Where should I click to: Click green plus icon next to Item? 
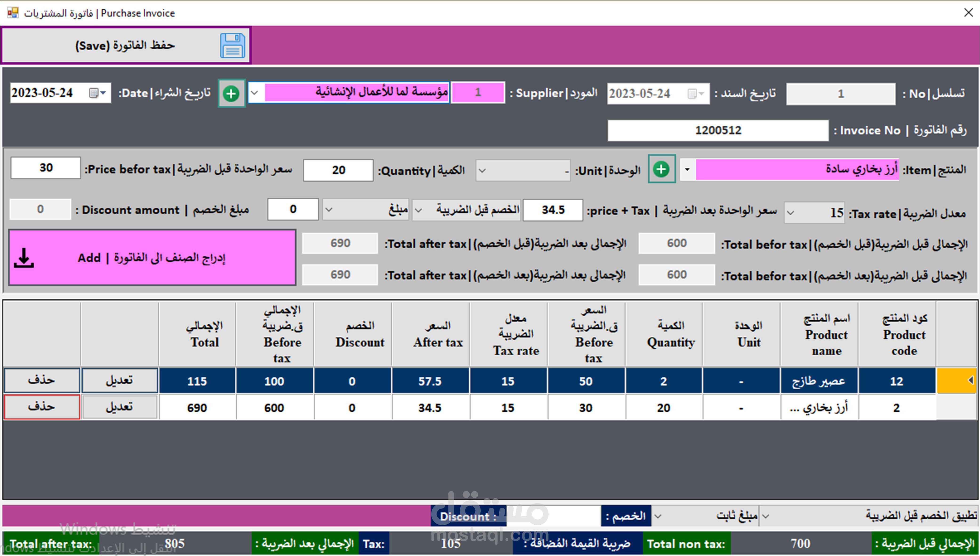pos(661,169)
